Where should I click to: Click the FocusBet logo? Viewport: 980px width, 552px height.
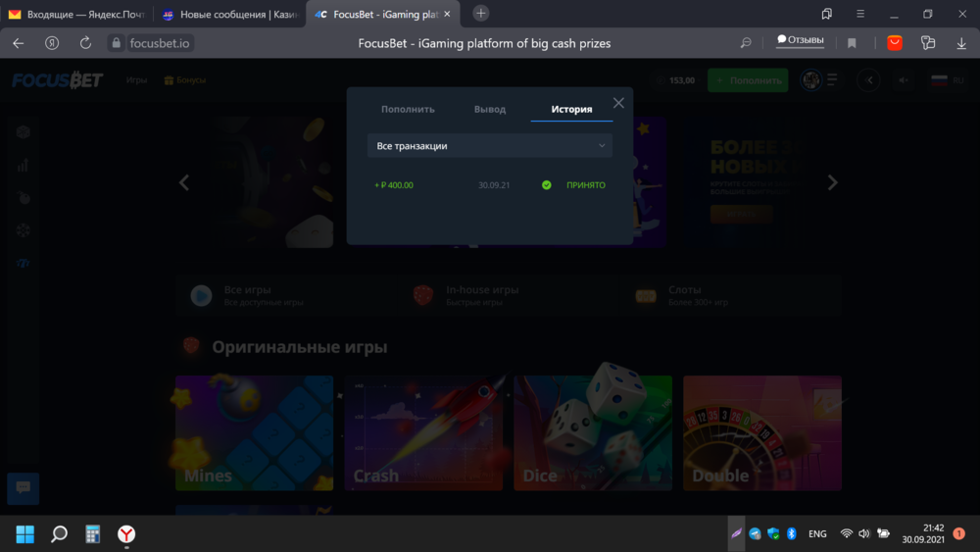coord(58,80)
